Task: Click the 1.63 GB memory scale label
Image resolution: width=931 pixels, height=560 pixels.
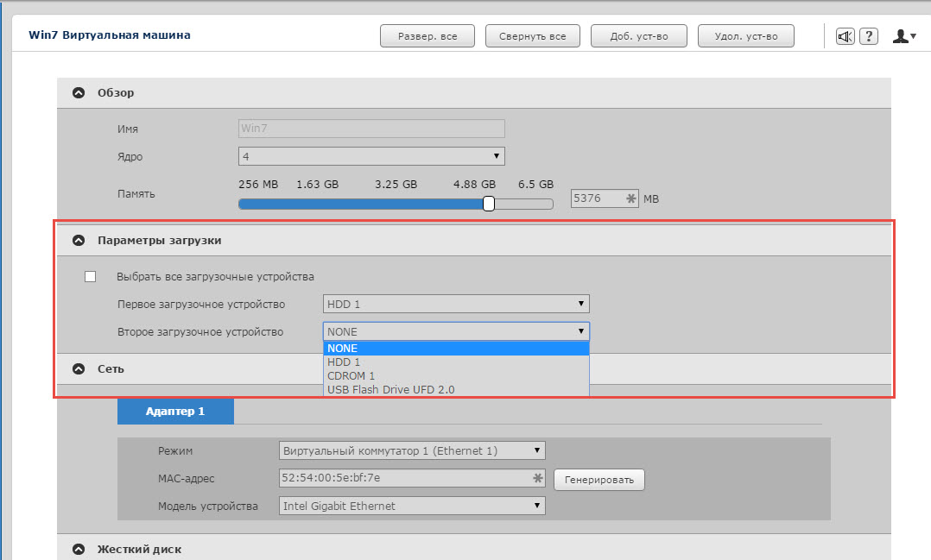Action: coord(318,184)
